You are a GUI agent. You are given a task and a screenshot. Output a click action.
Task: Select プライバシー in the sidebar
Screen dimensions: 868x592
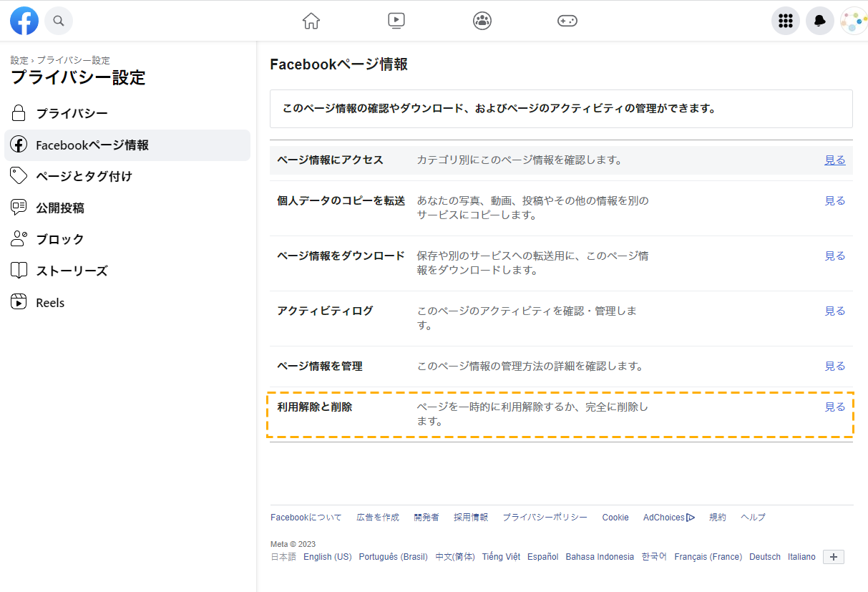pos(127,113)
